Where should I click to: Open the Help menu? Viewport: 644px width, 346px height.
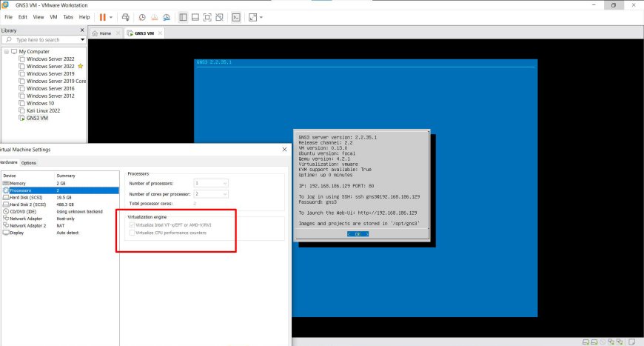click(x=84, y=17)
